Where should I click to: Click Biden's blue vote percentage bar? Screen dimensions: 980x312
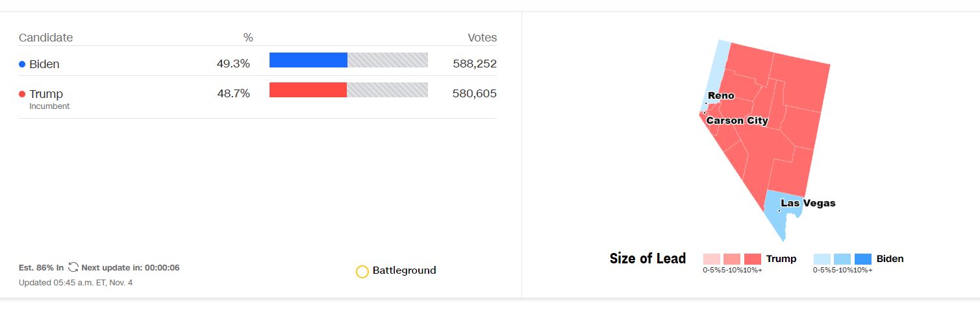tap(308, 60)
